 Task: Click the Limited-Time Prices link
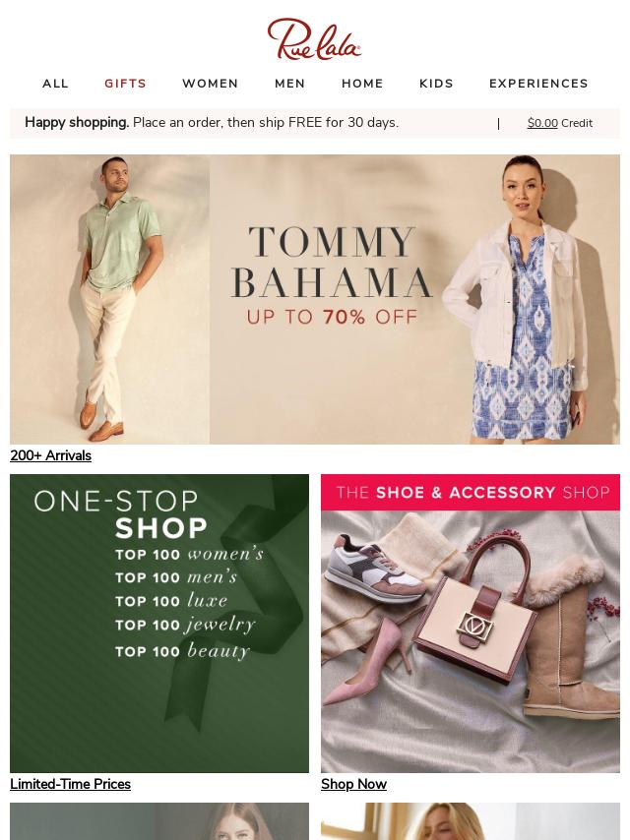[70, 784]
